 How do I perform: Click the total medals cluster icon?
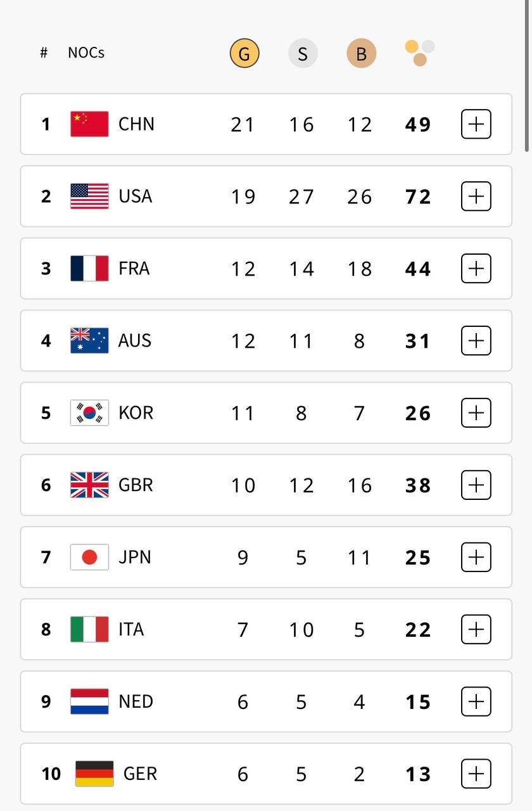click(419, 53)
